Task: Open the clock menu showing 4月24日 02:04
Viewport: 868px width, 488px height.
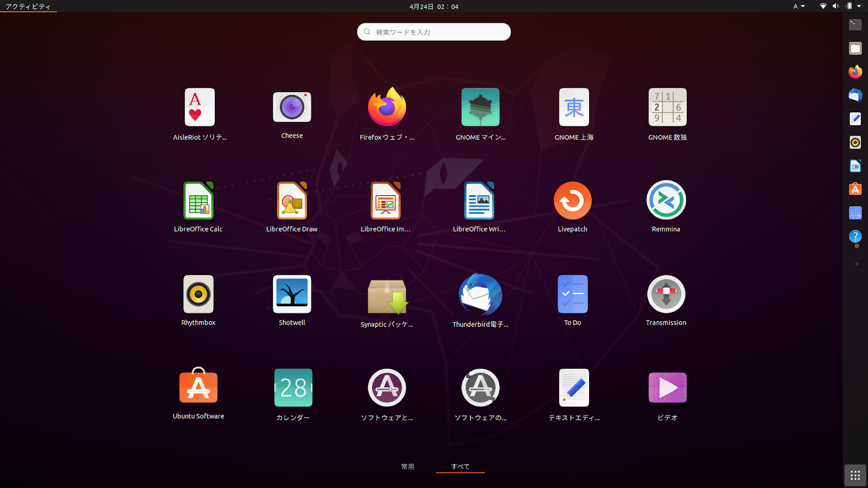Action: (x=434, y=7)
